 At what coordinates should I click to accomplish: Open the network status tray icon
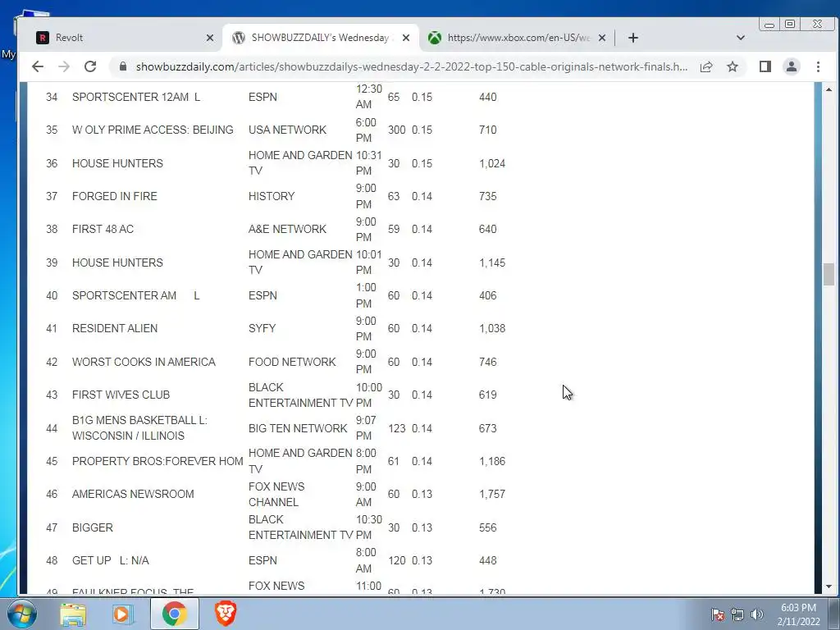737,614
